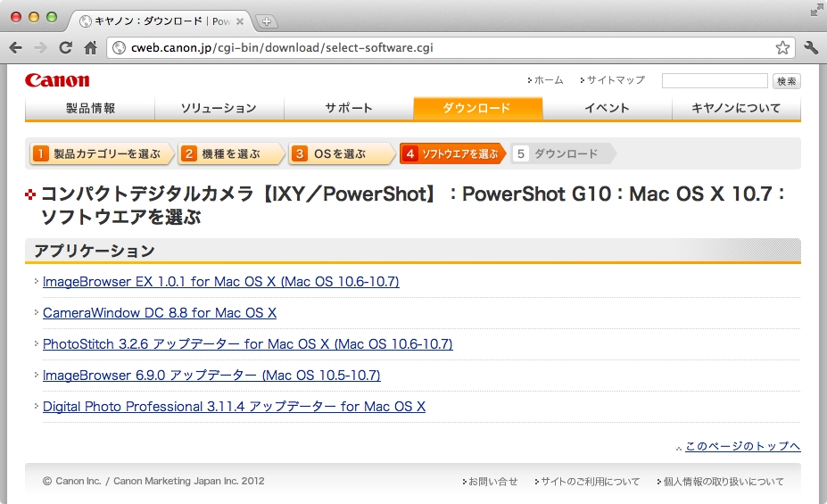Zoom the window with the green button
Screen dimensions: 827x504
(x=52, y=17)
